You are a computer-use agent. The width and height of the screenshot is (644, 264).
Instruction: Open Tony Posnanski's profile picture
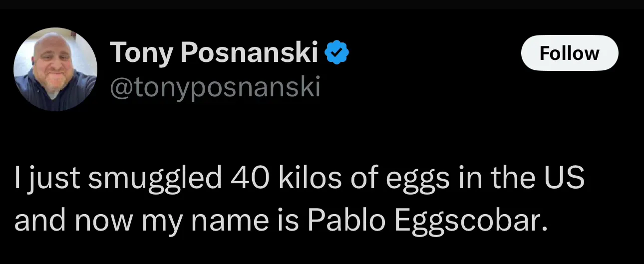[x=55, y=69]
